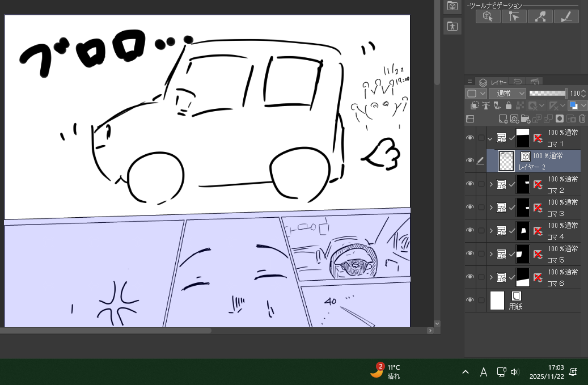Click the layer opacity slider

547,93
